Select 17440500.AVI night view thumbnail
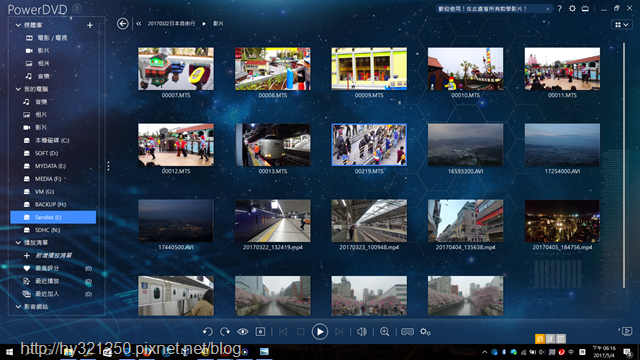 (x=176, y=221)
